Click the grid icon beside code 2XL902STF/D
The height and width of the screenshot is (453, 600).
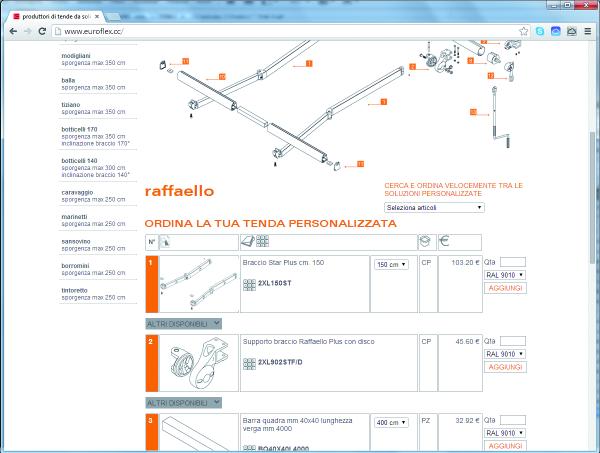(249, 363)
